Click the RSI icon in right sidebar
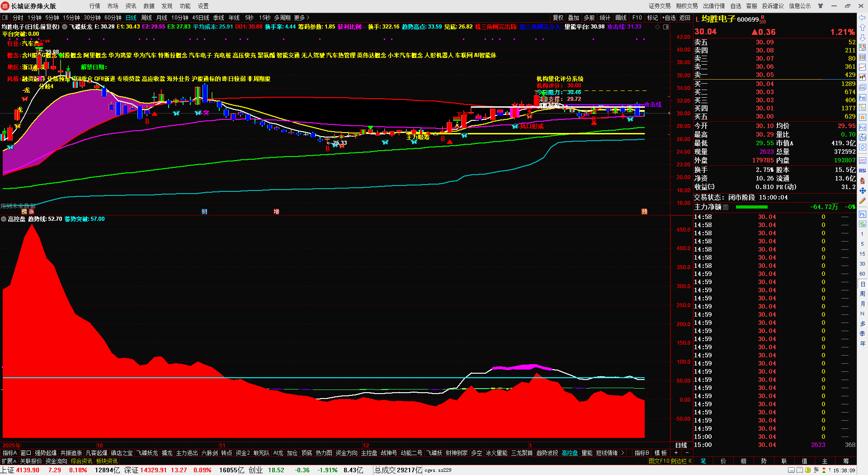Screen dimensions: 868x475 (863, 171)
